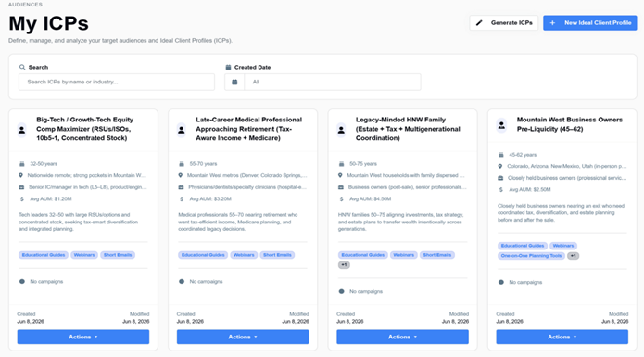Click the calendar icon beside Created Date label
The width and height of the screenshot is (644, 357).
228,67
